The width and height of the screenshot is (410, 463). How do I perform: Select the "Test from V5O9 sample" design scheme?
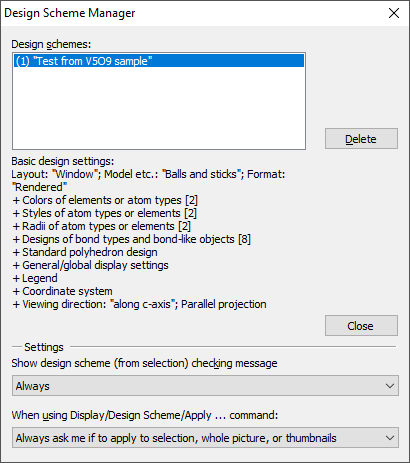[x=159, y=61]
